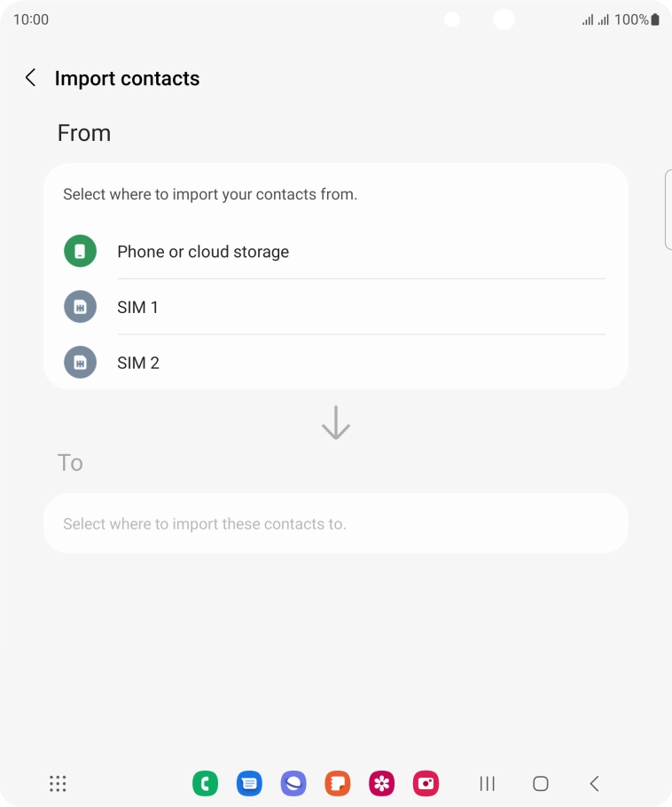The image size is (672, 807).
Task: Tap the navigation bar back arrow
Action: (x=594, y=783)
